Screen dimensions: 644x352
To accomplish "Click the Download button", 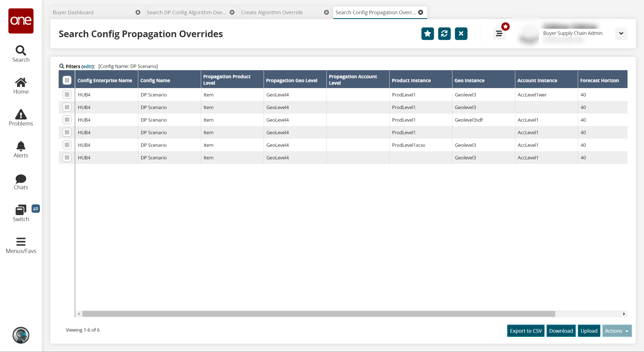I will 561,330.
